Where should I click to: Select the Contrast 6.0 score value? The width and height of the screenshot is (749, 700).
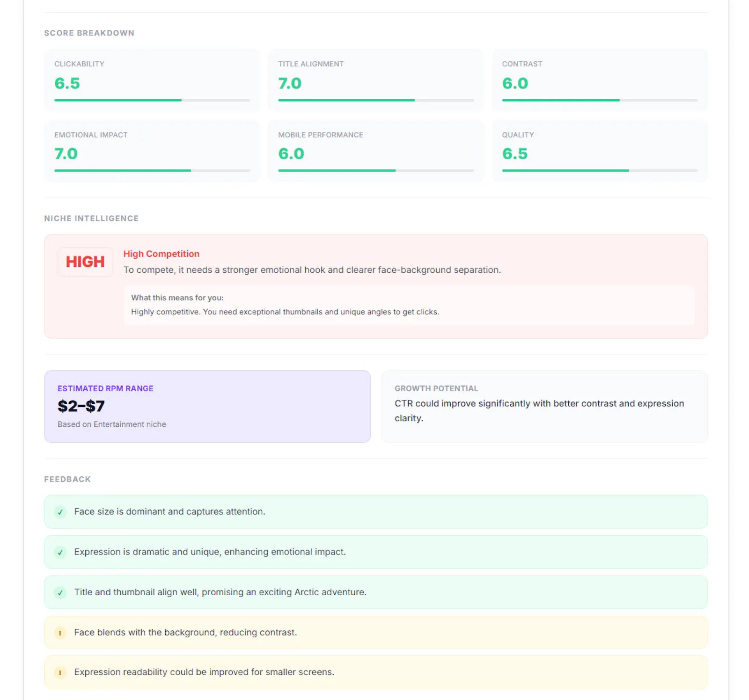click(x=515, y=83)
